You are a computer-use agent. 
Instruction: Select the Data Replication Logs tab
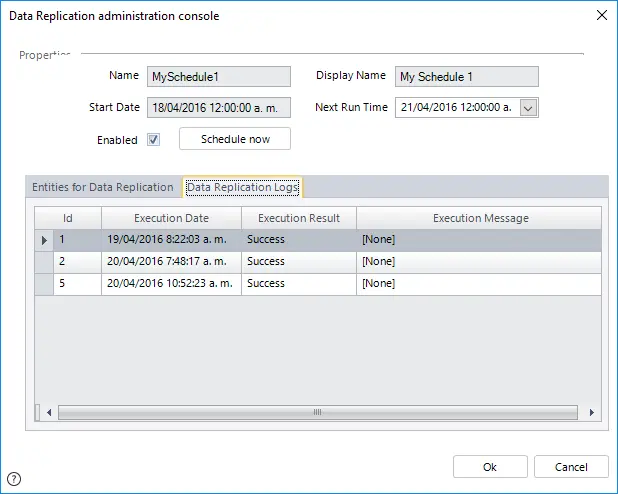[x=243, y=187]
